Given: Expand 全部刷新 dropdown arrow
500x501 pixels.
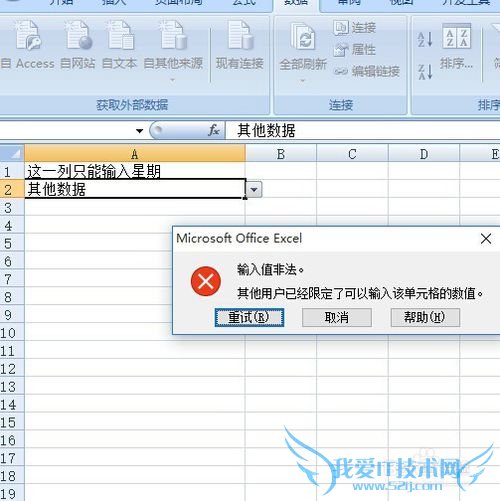Looking at the screenshot, I should [303, 81].
